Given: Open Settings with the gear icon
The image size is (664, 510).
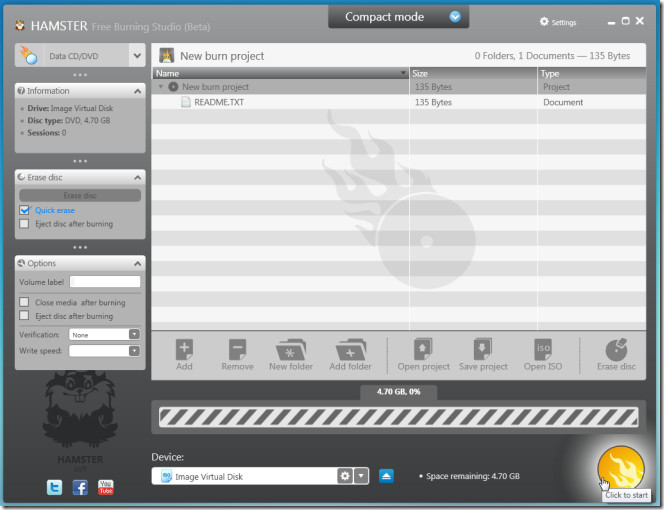Looking at the screenshot, I should point(544,22).
